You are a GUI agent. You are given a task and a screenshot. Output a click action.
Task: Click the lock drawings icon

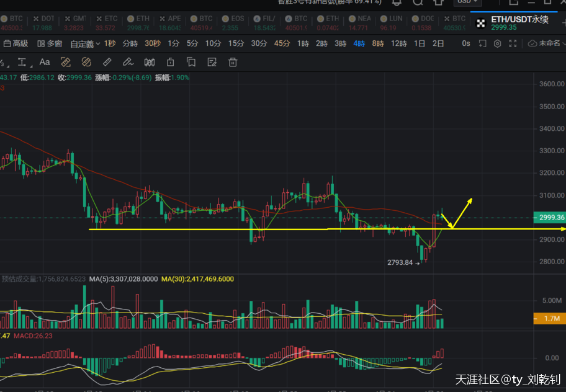coord(170,62)
